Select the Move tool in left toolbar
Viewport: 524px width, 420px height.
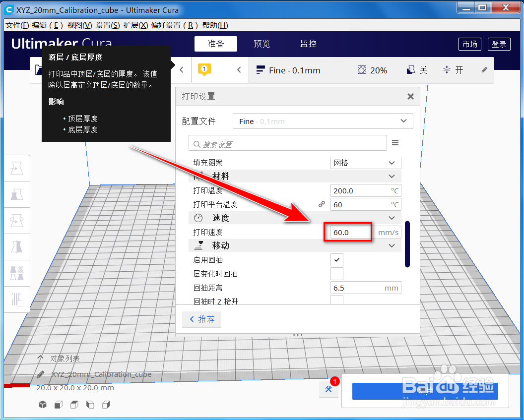(x=17, y=168)
